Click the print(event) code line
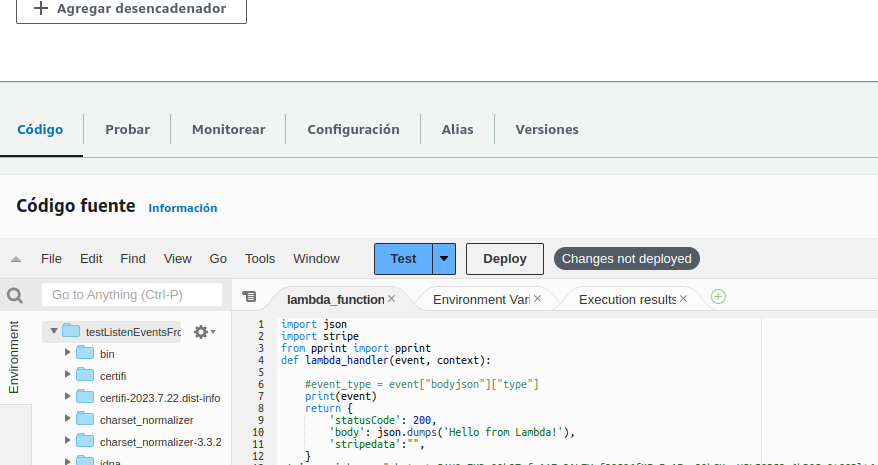This screenshot has height=465, width=878. [341, 397]
